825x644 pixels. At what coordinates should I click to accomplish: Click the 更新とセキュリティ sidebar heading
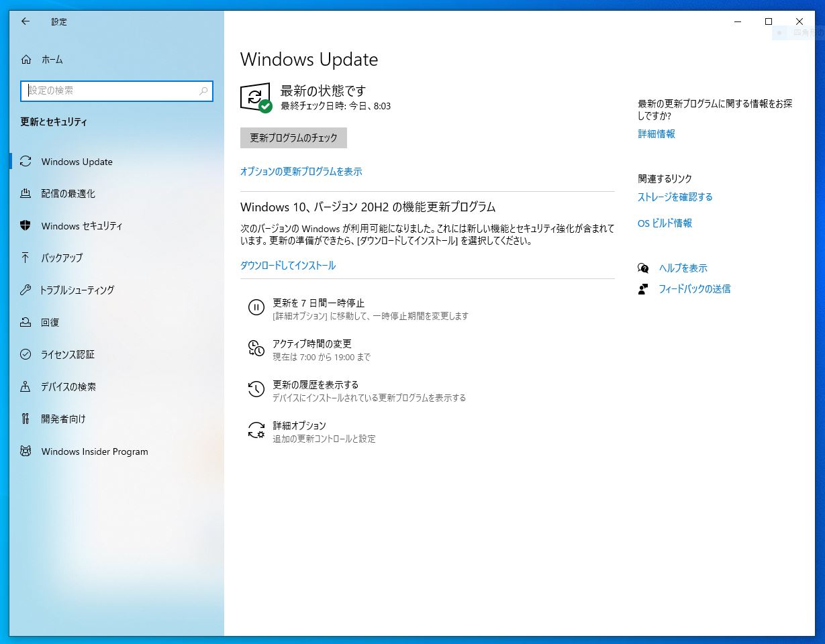54,122
